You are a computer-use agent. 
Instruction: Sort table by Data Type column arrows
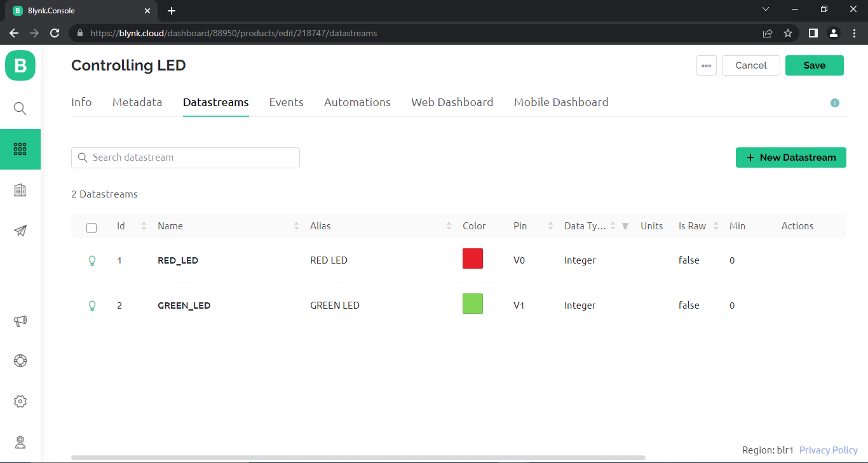pyautogui.click(x=613, y=226)
